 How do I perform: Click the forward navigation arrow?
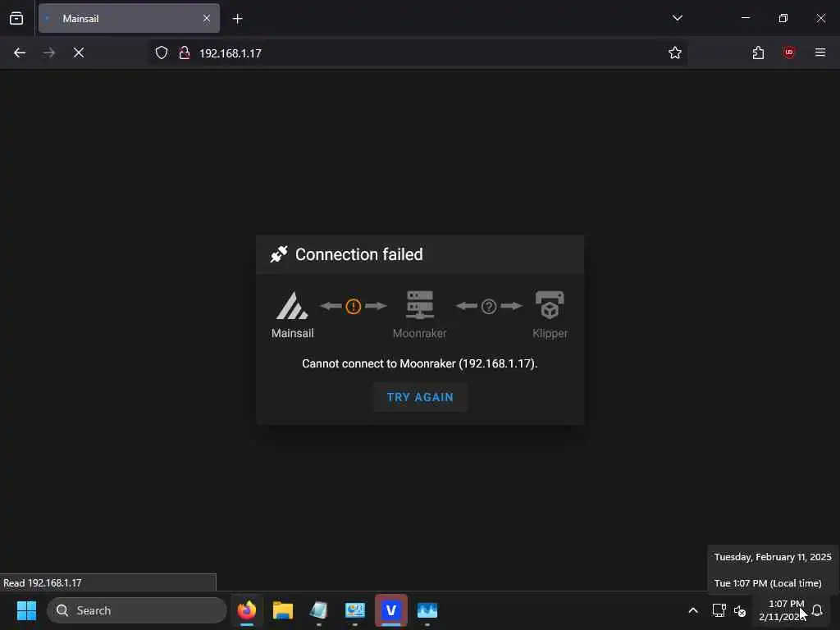pos(49,52)
